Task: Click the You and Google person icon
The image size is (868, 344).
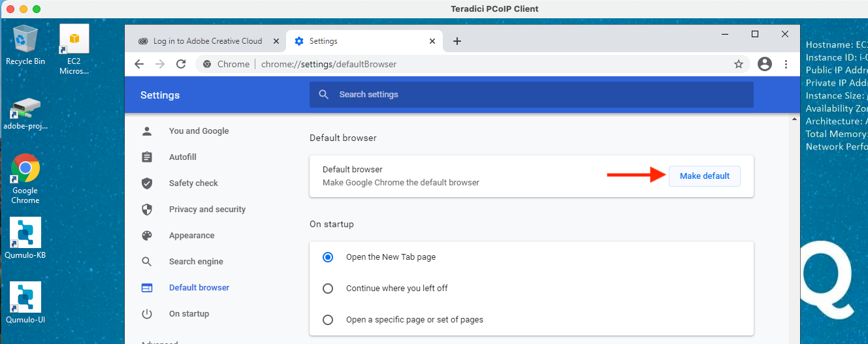Action: tap(147, 131)
